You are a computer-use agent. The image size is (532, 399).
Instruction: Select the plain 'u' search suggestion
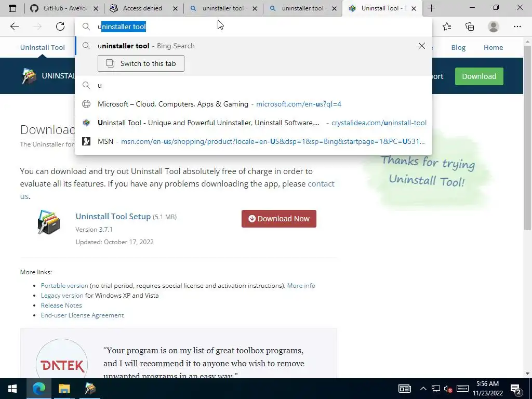[x=253, y=85]
